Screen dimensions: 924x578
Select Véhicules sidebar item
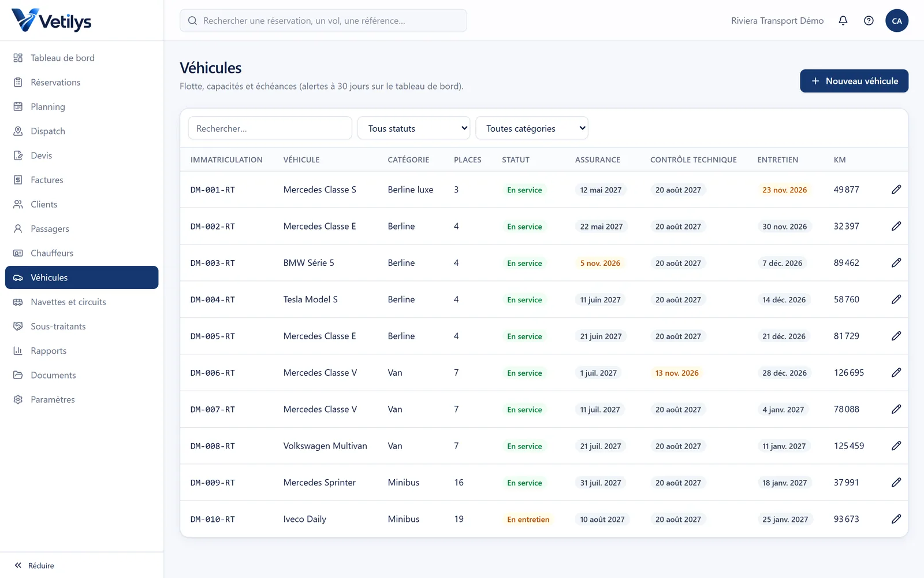click(x=82, y=277)
